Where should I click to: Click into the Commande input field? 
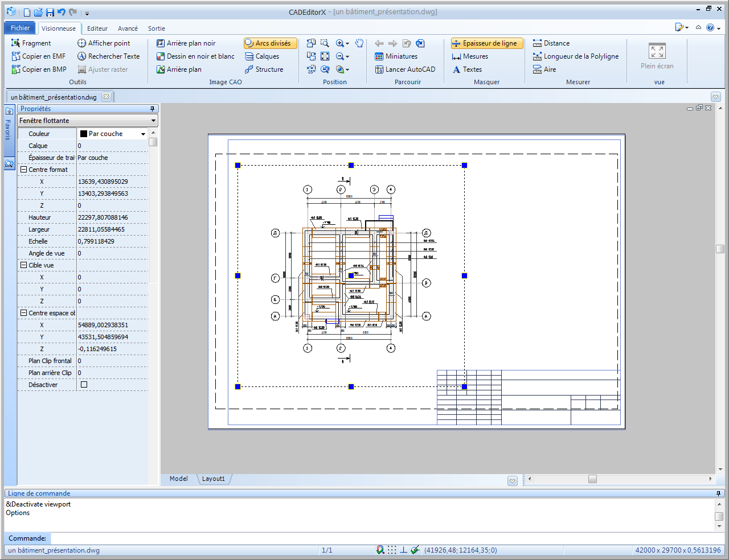(382, 538)
